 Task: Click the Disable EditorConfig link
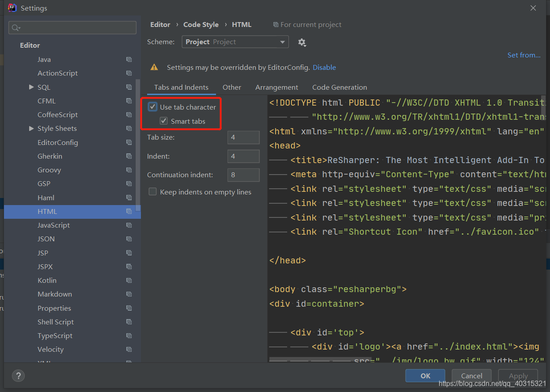[324, 68]
